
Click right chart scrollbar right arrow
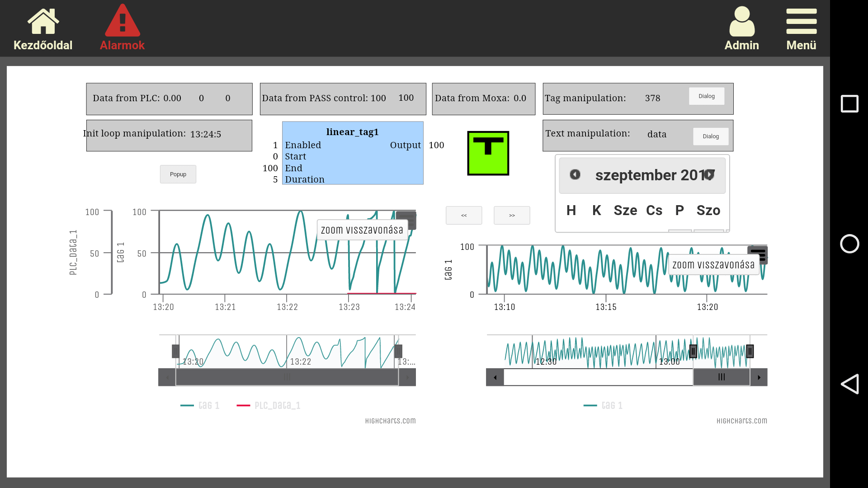759,377
